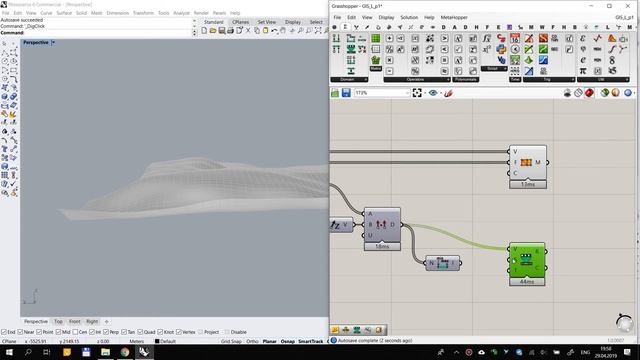The image size is (640, 360).
Task: Select the C# script component icon
Action: (501, 38)
